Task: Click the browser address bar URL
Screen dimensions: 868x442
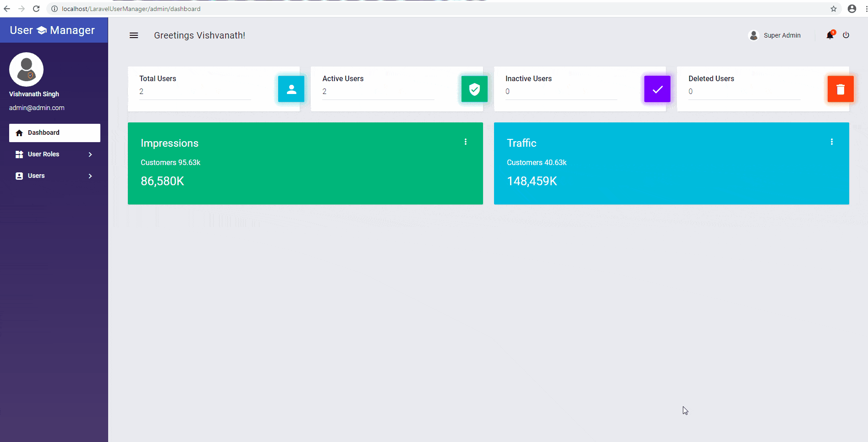Action: 131,9
